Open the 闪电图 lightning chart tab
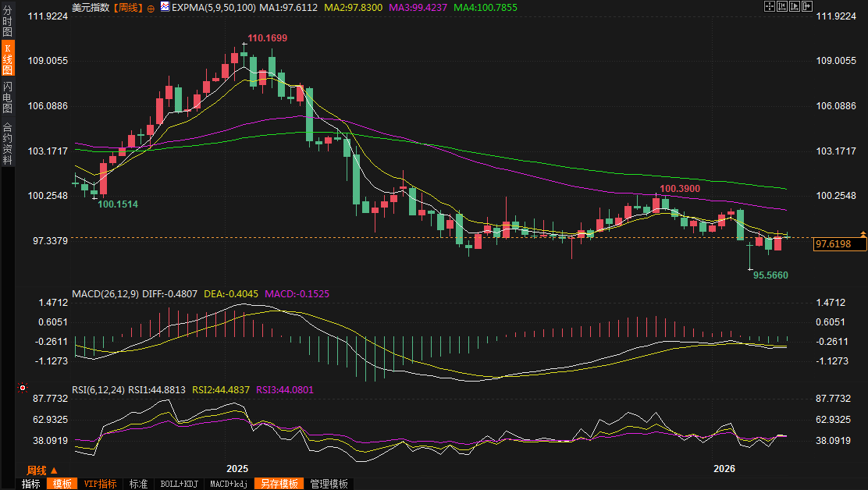 [7, 98]
